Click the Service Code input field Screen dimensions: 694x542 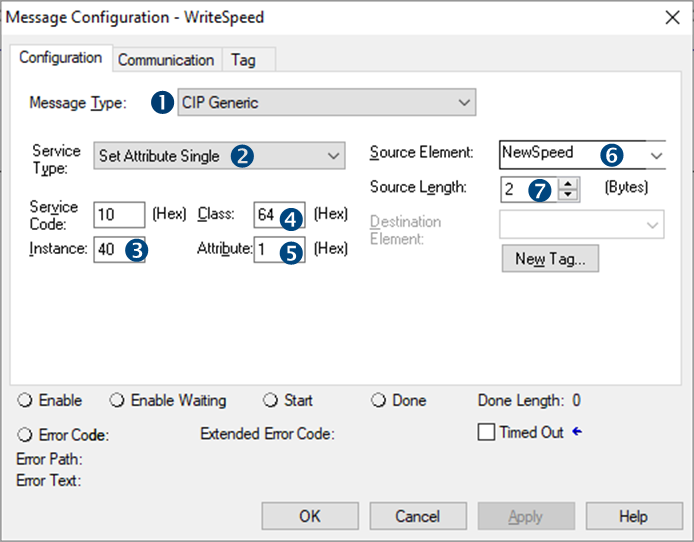119,215
